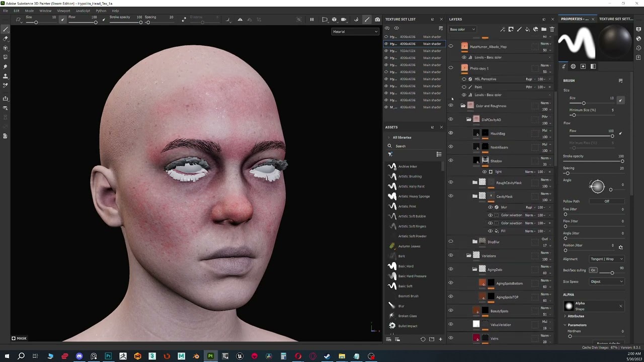Hide the Shadow layer
The image size is (644, 362).
pos(451,161)
